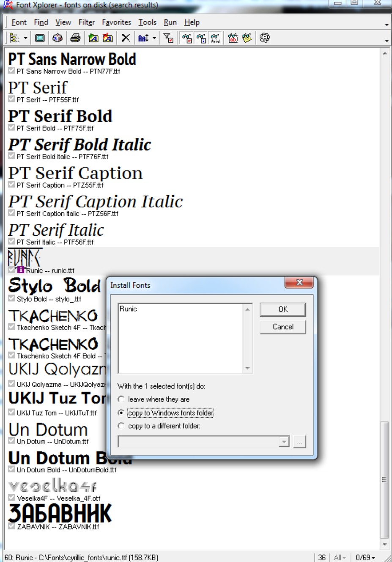Viewport: 392px width, 562px height.
Task: Toggle the glasses icon with red checkmark
Action: pyautogui.click(x=187, y=38)
